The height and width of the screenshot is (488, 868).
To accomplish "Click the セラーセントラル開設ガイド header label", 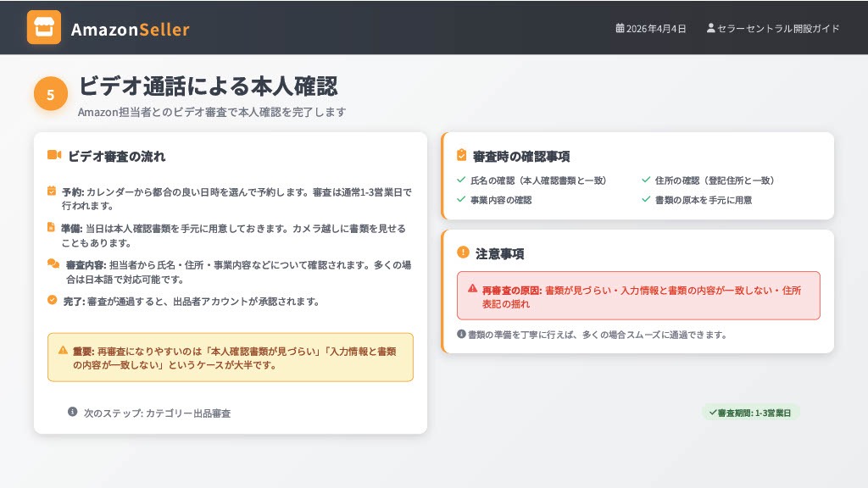I will (x=778, y=28).
